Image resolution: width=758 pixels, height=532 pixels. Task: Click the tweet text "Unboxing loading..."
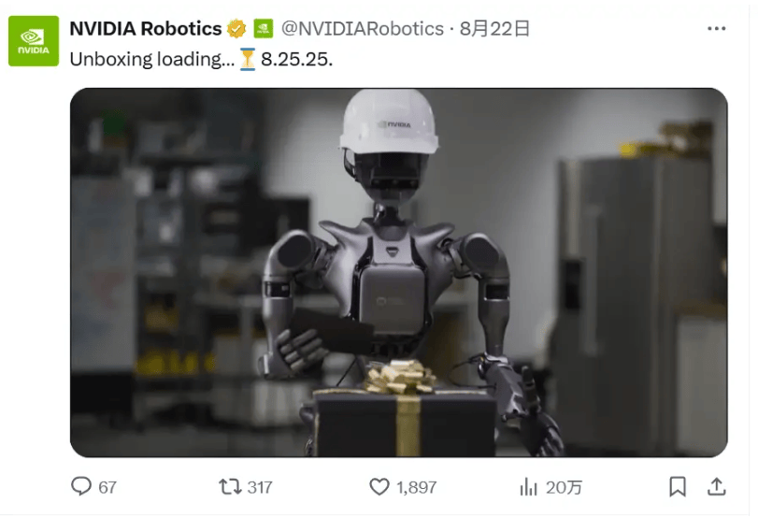pos(151,59)
